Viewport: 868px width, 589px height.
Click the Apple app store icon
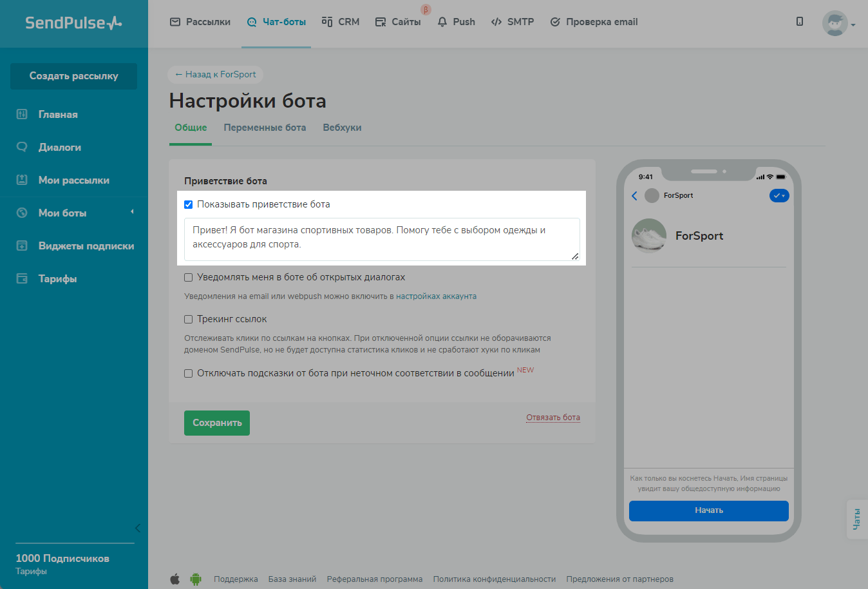pyautogui.click(x=175, y=579)
